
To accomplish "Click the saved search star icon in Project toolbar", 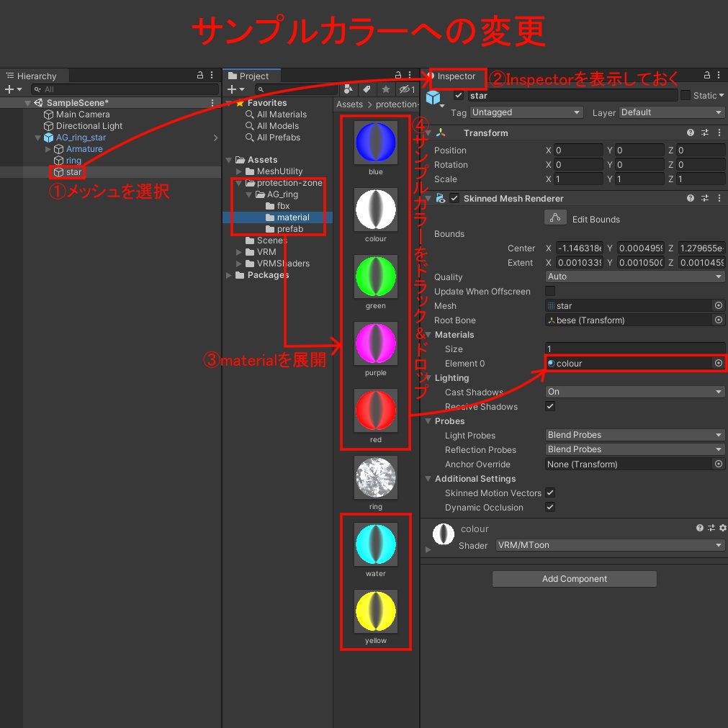I will point(385,89).
